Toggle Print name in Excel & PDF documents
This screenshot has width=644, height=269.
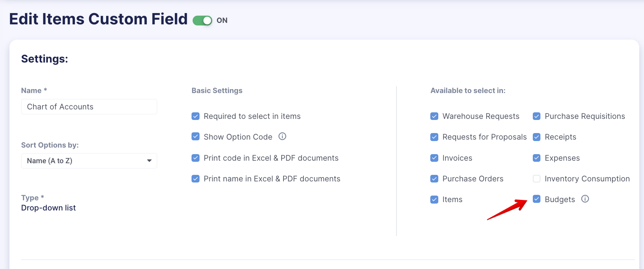(196, 178)
